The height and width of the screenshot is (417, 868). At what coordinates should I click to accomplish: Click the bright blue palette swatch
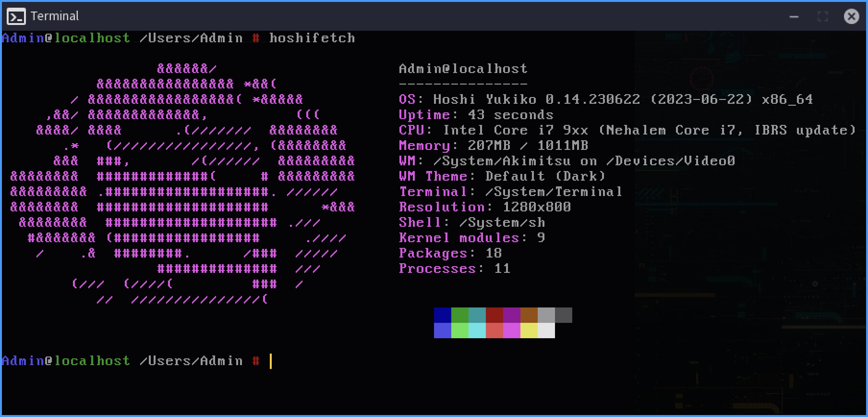pos(443,331)
